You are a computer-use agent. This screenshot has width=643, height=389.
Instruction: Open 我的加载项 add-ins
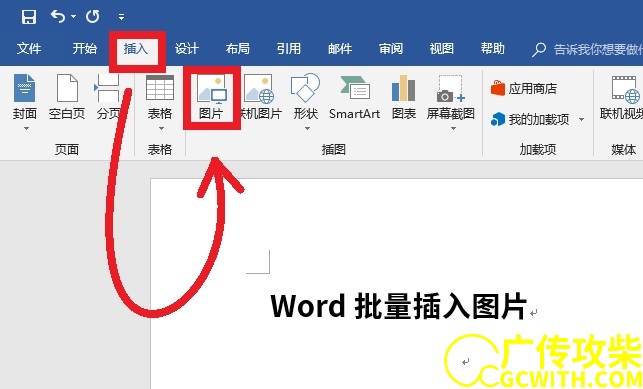[x=530, y=119]
